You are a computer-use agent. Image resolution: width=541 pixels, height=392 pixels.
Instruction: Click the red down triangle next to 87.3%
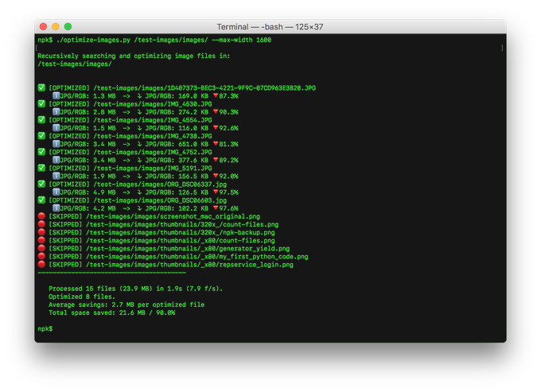click(x=203, y=95)
